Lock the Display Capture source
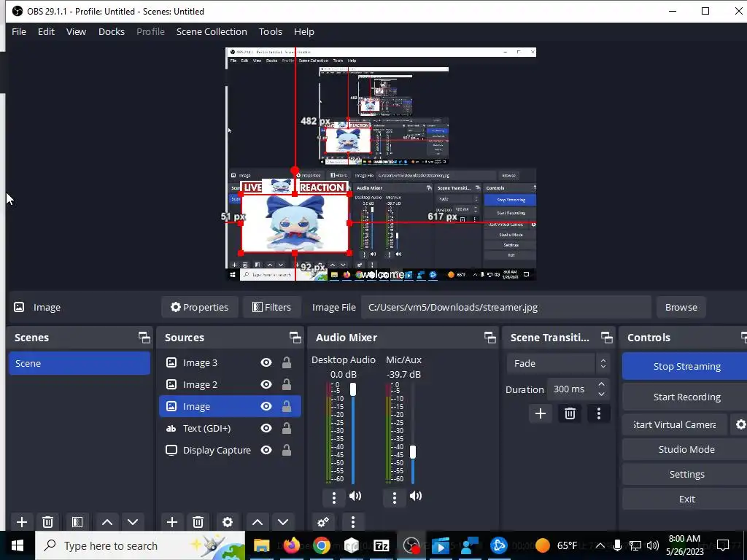747x560 pixels. [x=286, y=450]
